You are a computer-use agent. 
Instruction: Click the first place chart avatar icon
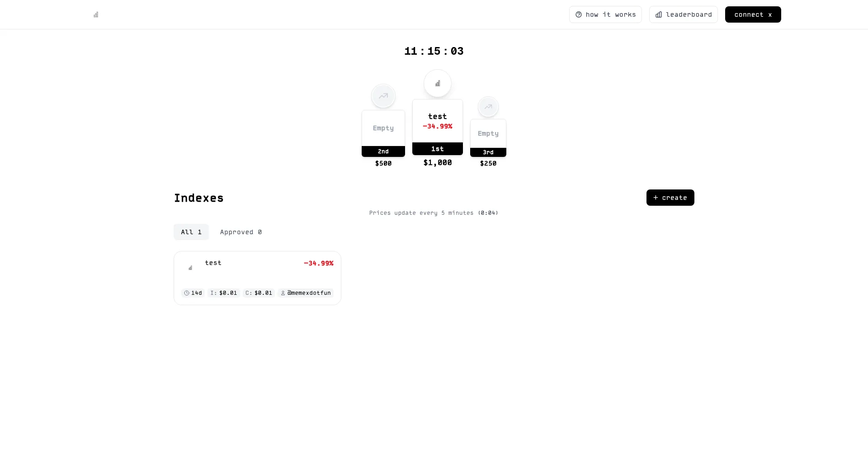point(438,84)
